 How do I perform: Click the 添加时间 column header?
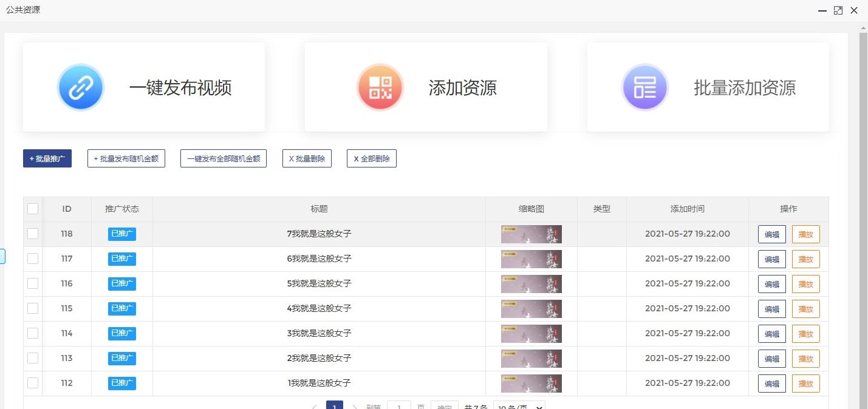click(x=687, y=209)
